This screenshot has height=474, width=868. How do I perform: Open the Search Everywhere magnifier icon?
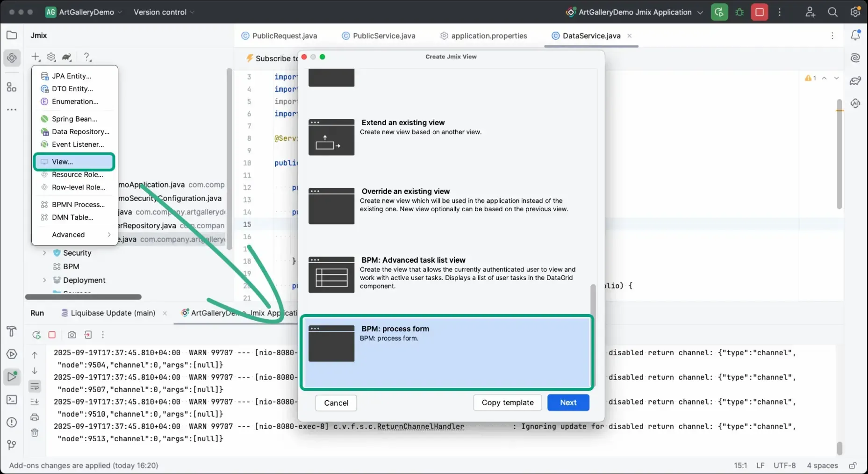(x=832, y=12)
